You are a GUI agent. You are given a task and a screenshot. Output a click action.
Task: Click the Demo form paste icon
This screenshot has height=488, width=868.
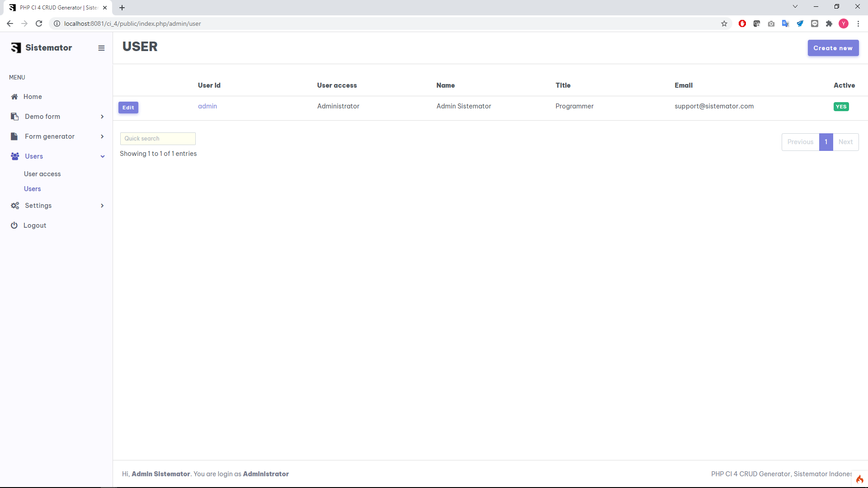pos(14,117)
